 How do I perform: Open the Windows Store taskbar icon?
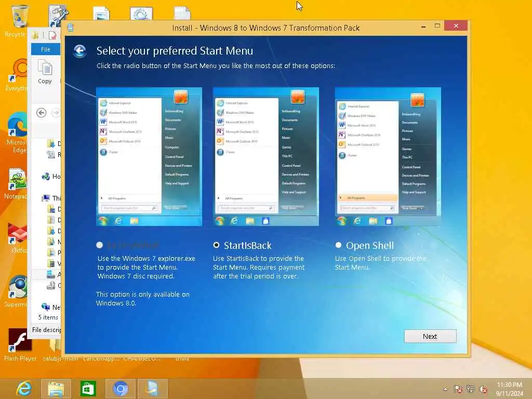(x=88, y=389)
